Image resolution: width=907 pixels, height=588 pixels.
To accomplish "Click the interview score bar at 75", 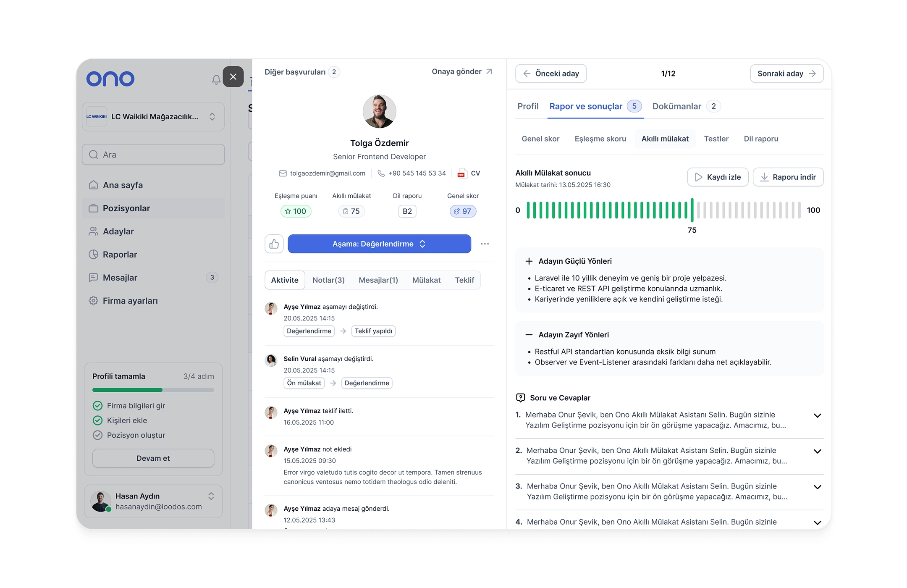I will [692, 210].
